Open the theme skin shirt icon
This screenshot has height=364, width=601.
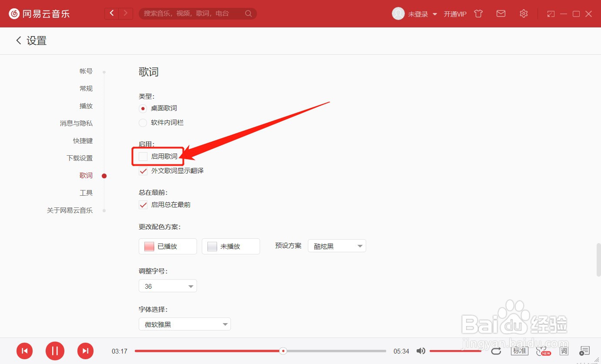[x=478, y=13]
